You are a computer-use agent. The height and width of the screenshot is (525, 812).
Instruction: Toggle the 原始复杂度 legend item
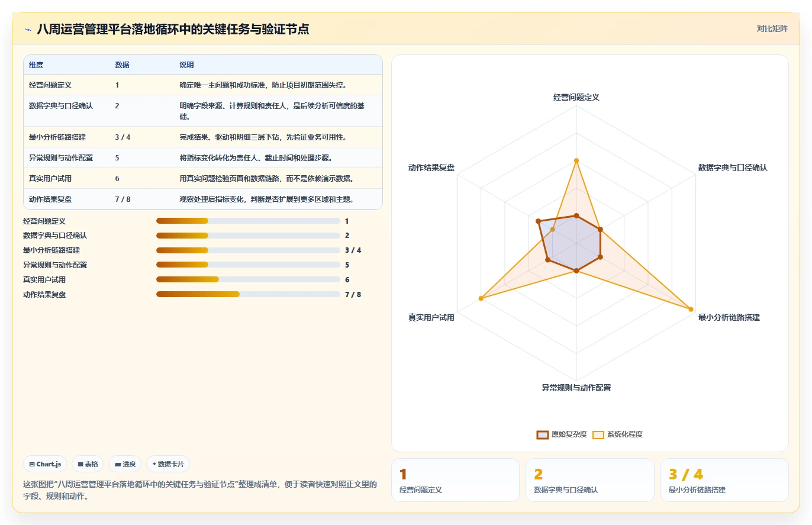[x=562, y=434]
